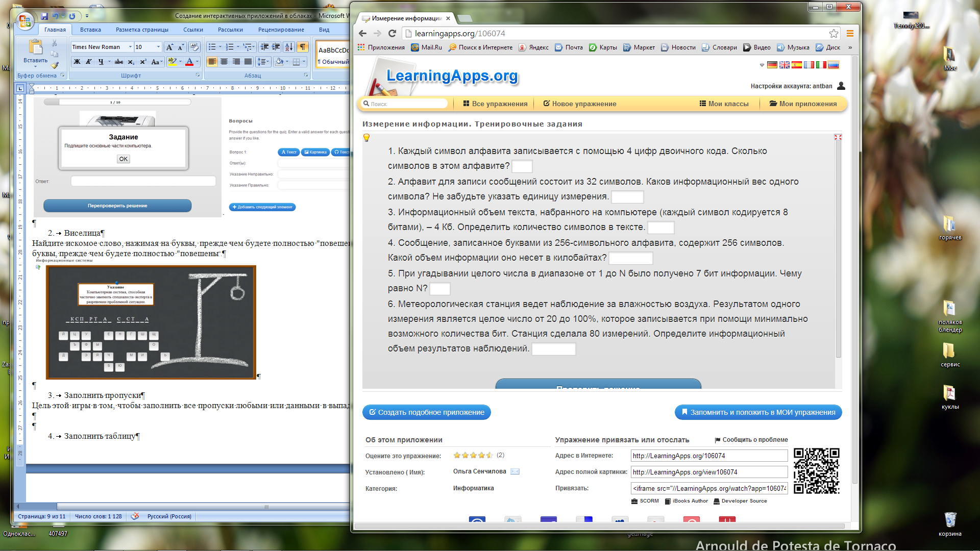The height and width of the screenshot is (551, 980).
Task: Expand the font name dropdown Times New Roman
Action: pos(129,46)
